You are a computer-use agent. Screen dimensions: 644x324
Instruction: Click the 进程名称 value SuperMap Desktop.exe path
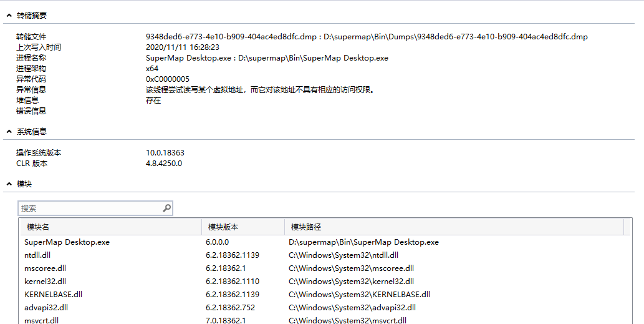[267, 58]
